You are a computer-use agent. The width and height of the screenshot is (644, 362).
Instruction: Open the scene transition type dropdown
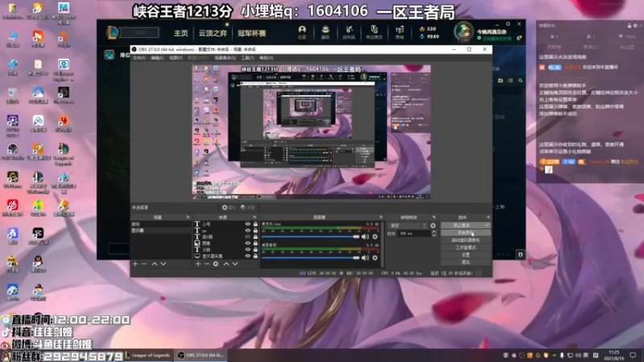click(408, 226)
